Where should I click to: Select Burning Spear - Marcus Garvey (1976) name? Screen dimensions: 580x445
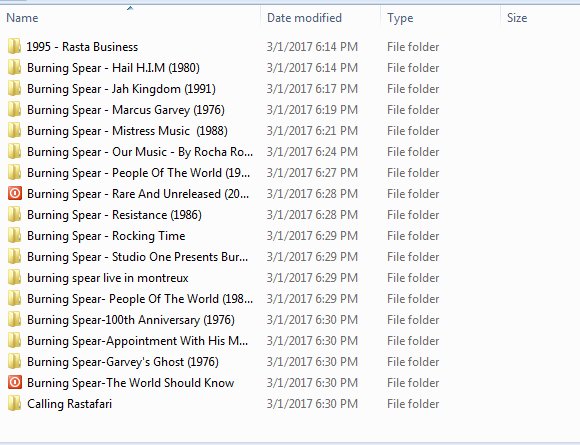126,110
